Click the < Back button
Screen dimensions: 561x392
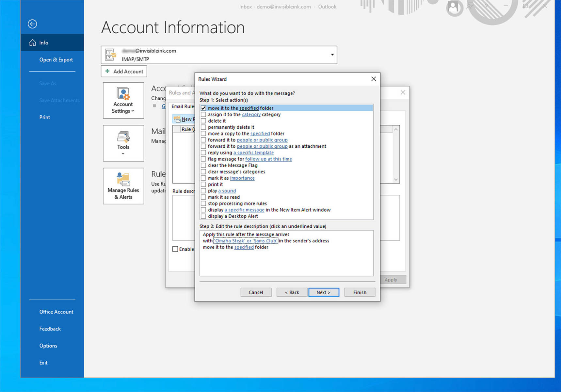[x=292, y=292]
